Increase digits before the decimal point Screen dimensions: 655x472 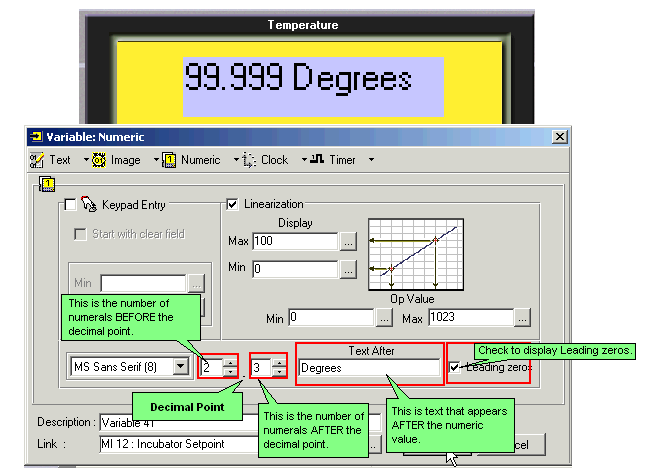(x=230, y=362)
